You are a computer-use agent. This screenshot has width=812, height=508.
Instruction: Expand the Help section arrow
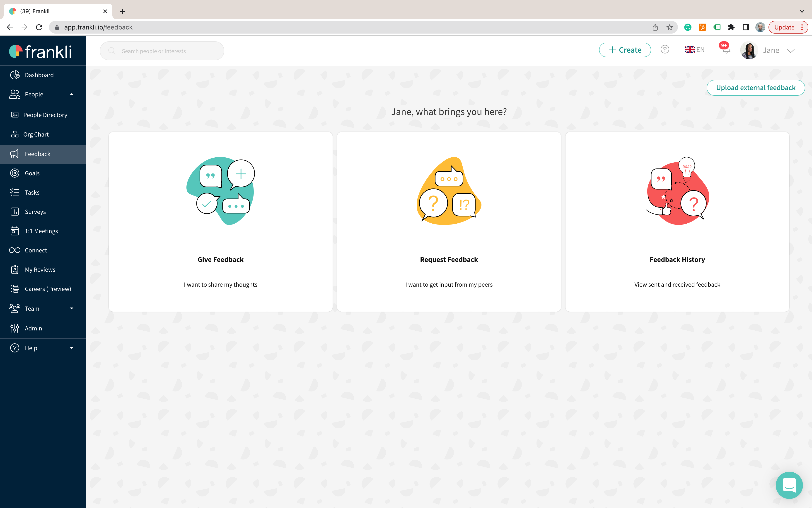click(x=71, y=348)
